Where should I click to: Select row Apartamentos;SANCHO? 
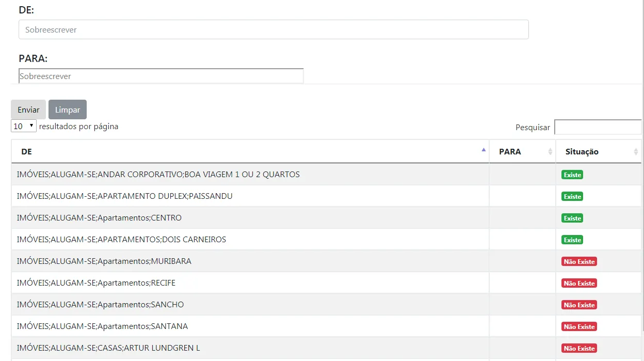point(326,305)
